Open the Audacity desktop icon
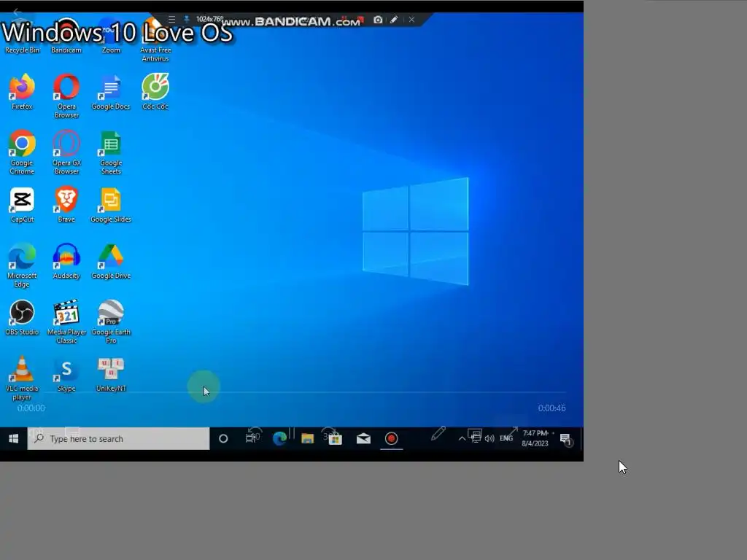 [x=66, y=262]
